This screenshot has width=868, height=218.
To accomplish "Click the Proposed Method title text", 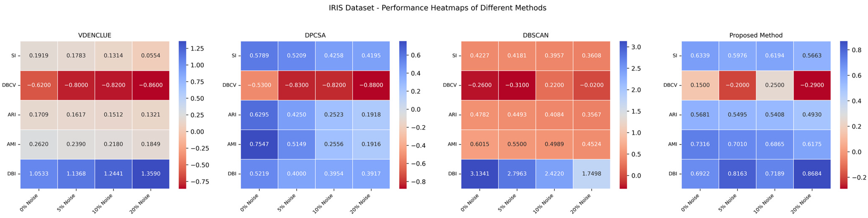I will (x=756, y=35).
